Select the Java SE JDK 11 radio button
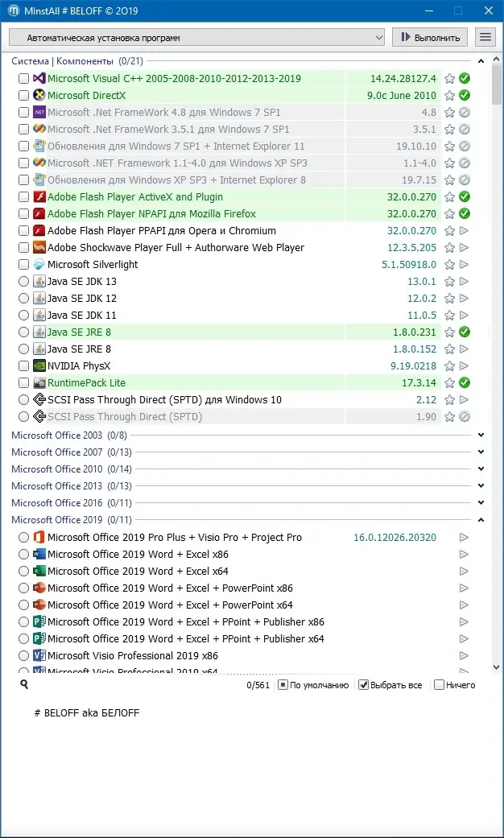Viewport: 504px width, 838px height. [x=23, y=316]
